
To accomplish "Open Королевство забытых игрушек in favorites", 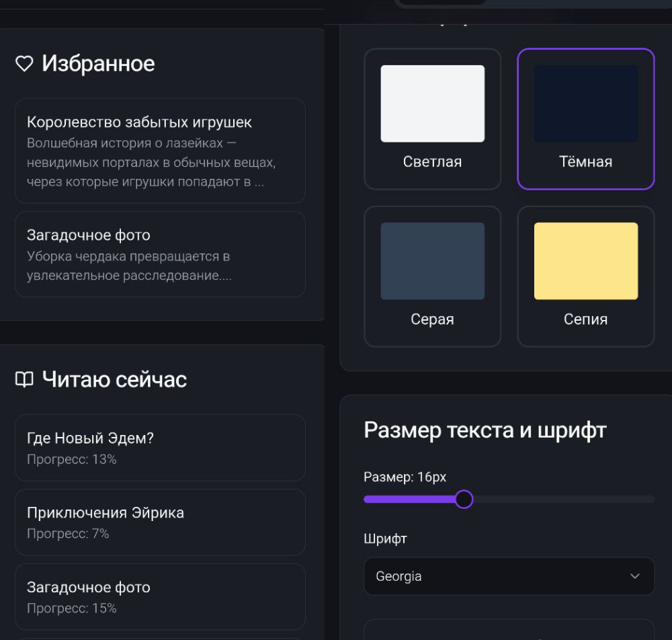I will (160, 151).
